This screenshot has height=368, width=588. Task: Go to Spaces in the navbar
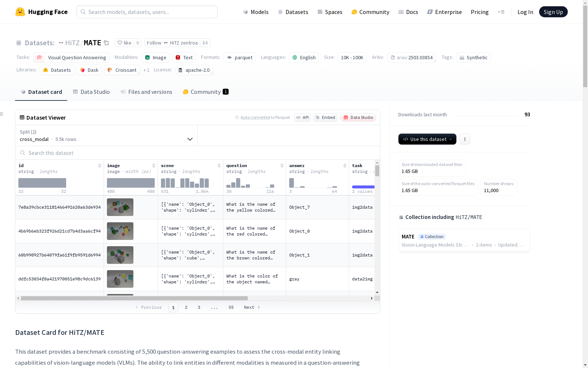[330, 12]
